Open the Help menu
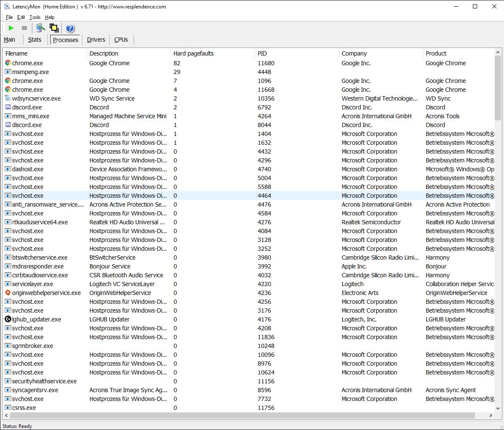The image size is (504, 430). (x=50, y=17)
